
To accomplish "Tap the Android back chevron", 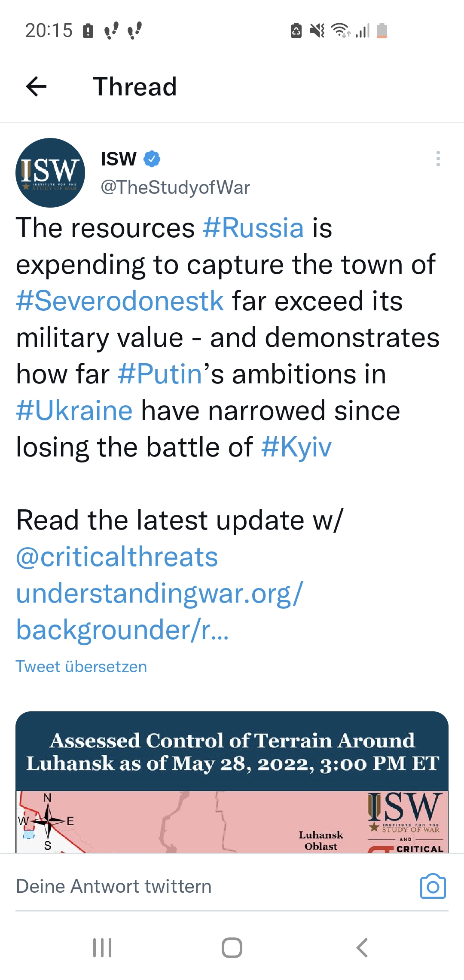I will 362,948.
